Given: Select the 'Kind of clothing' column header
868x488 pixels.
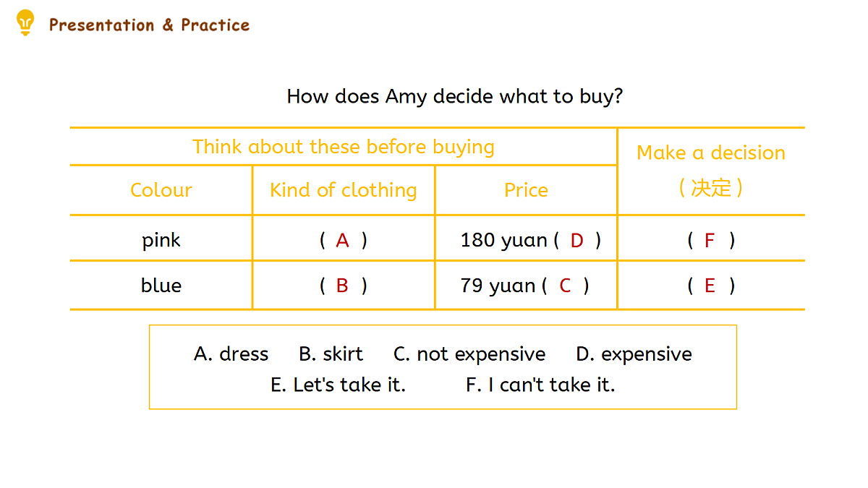Looking at the screenshot, I should pyautogui.click(x=344, y=190).
